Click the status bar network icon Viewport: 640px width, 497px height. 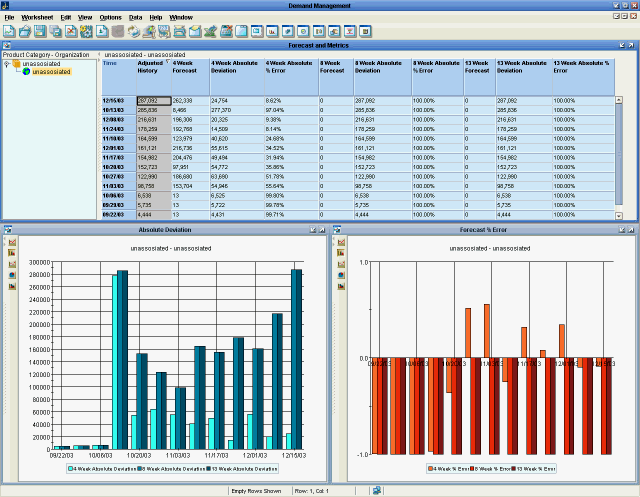pyautogui.click(x=377, y=490)
